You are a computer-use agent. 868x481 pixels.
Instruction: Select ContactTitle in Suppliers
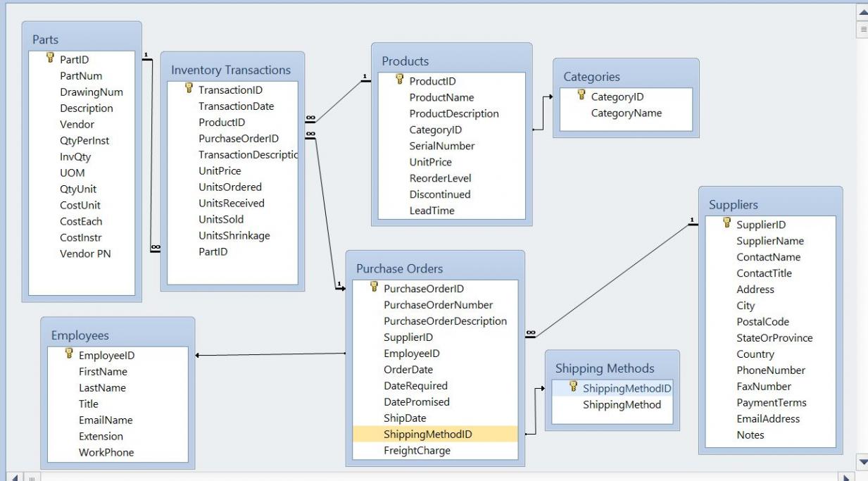click(x=764, y=273)
